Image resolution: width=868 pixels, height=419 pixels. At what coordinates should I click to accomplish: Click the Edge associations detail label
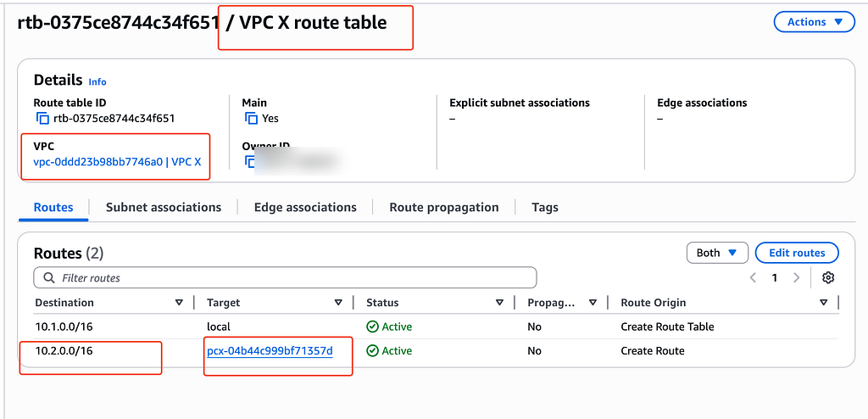click(x=702, y=103)
